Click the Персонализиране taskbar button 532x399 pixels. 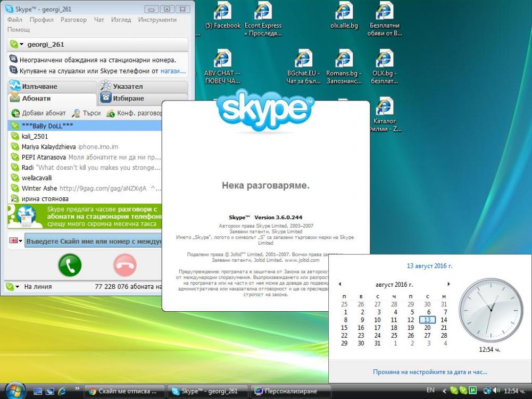click(290, 391)
